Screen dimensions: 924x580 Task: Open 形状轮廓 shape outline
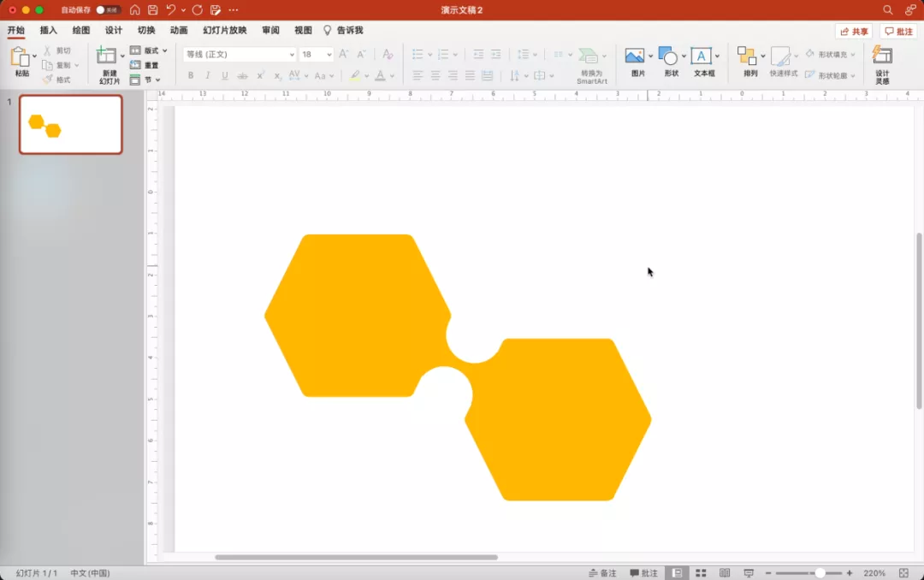pos(830,75)
